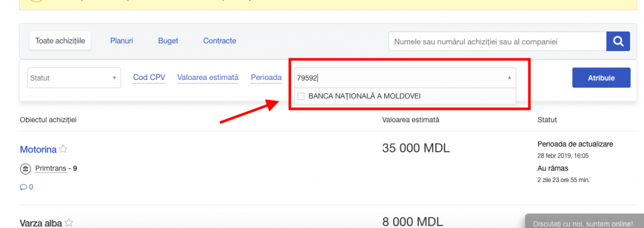Click the blue search magnifier button
This screenshot has height=228, width=644.
click(618, 41)
